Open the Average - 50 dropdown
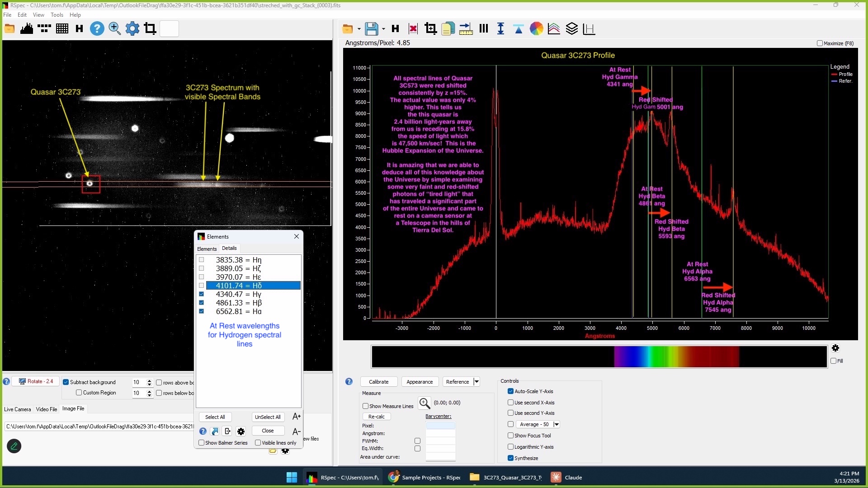This screenshot has width=868, height=488. click(x=557, y=424)
